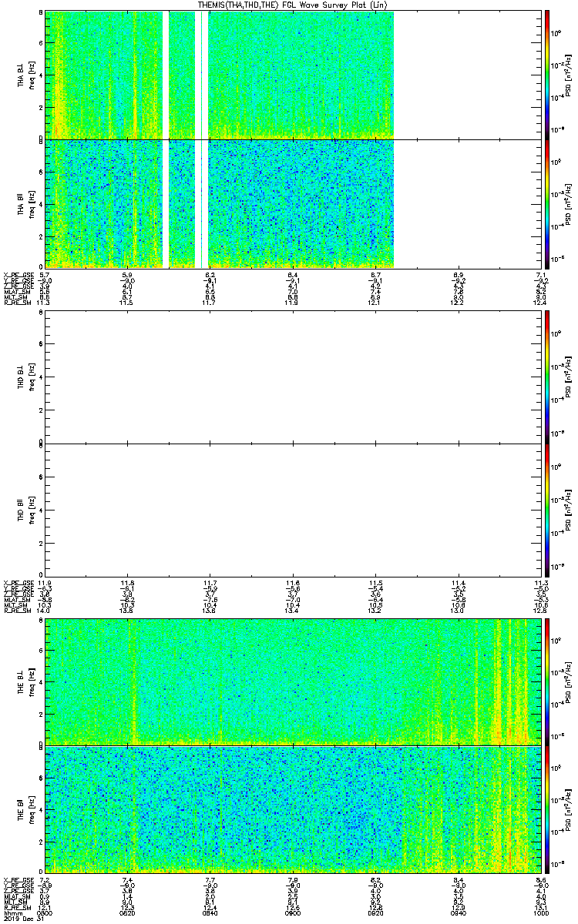Click the 'hhmm' time axis row label
This screenshot has width=578, height=924.
click(x=12, y=912)
